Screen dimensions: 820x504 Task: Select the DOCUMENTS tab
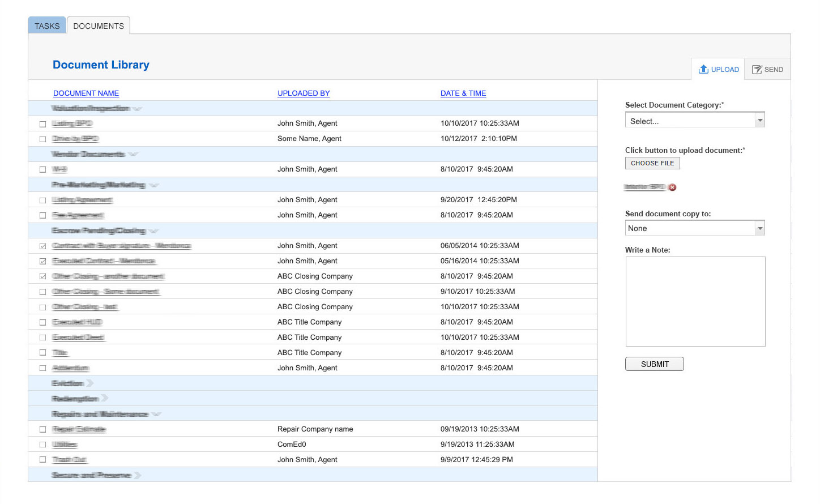pos(99,26)
